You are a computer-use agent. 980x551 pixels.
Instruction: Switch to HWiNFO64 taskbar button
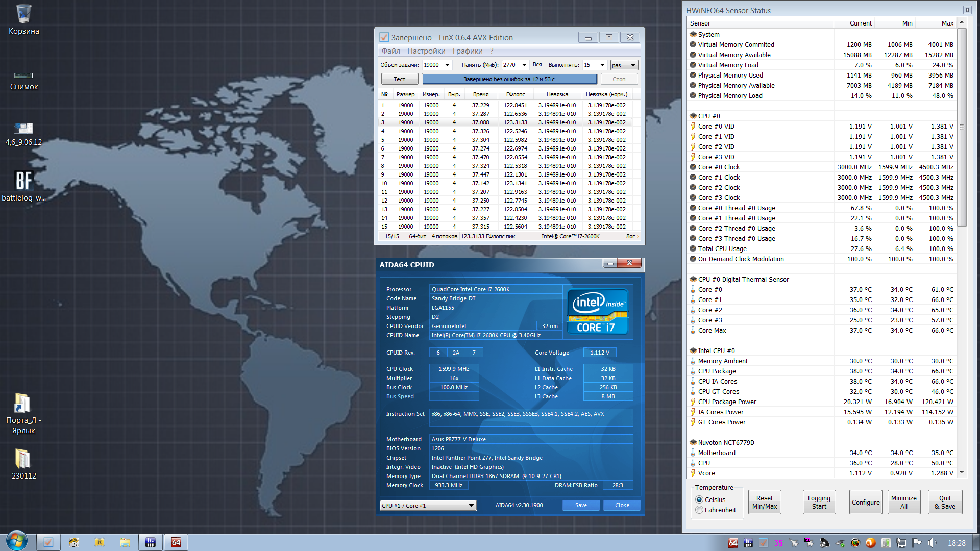tap(151, 542)
